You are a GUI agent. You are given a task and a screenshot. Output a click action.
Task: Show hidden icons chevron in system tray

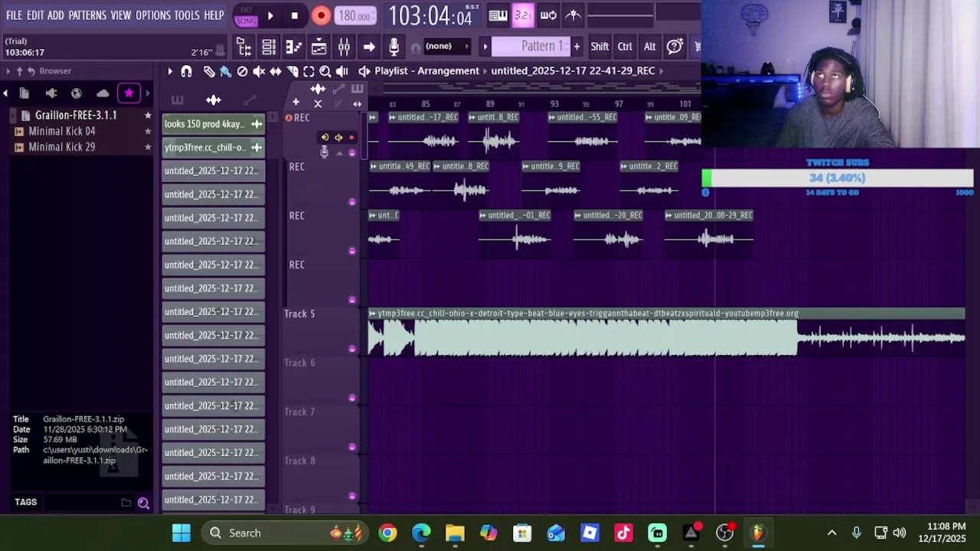[831, 533]
